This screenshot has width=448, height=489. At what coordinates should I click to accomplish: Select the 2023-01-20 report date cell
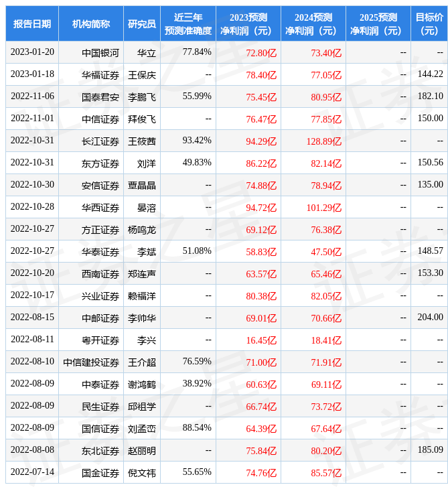(x=32, y=52)
